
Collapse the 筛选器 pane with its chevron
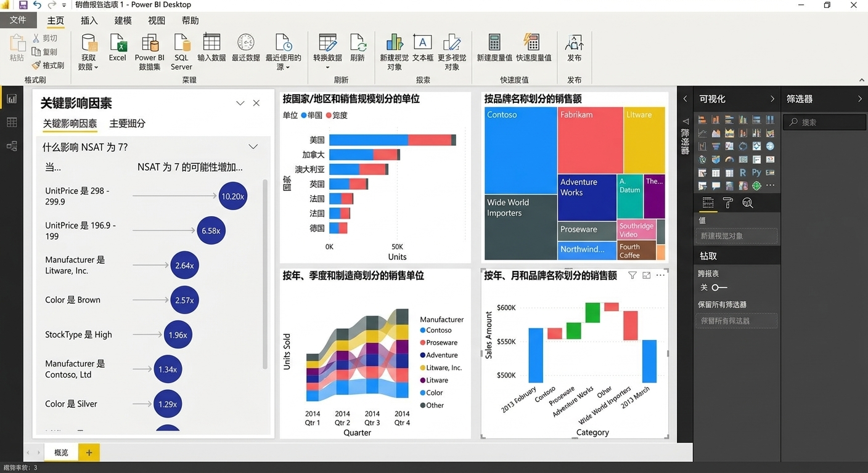coord(860,99)
